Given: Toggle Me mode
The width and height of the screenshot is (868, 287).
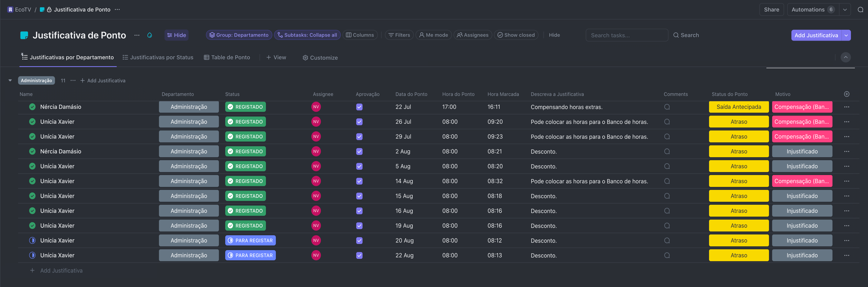Looking at the screenshot, I should coord(433,35).
